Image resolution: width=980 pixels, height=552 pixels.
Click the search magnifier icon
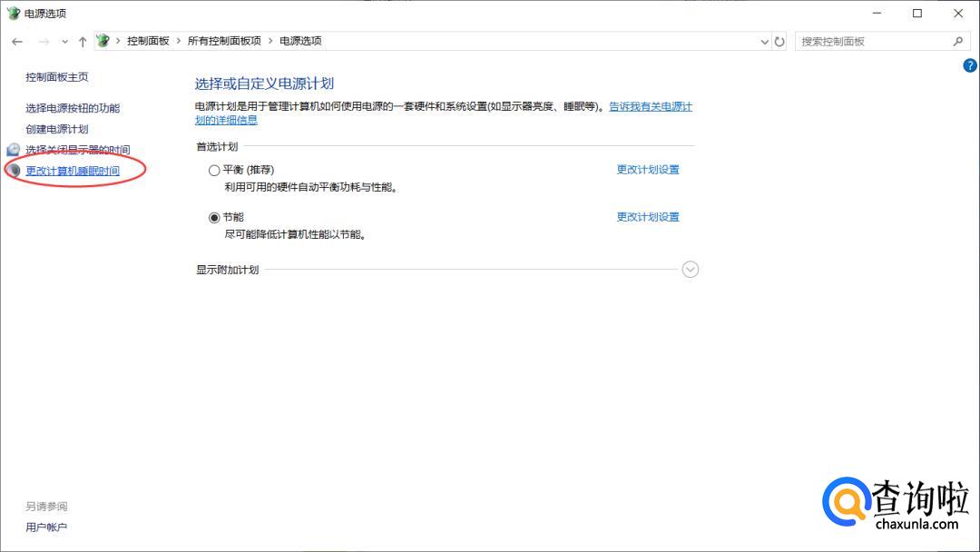958,41
